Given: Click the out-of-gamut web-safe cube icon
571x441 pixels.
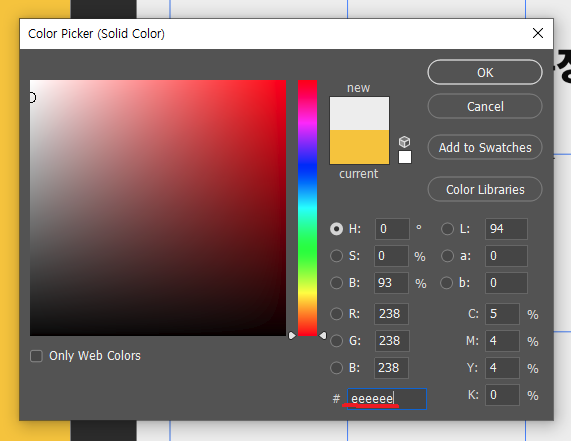Looking at the screenshot, I should pos(405,141).
